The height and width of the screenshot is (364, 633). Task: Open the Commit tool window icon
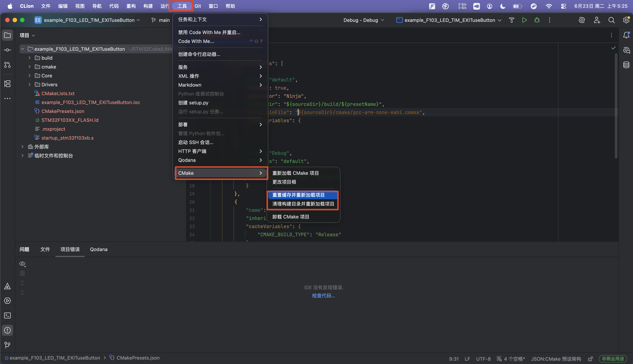click(x=8, y=50)
